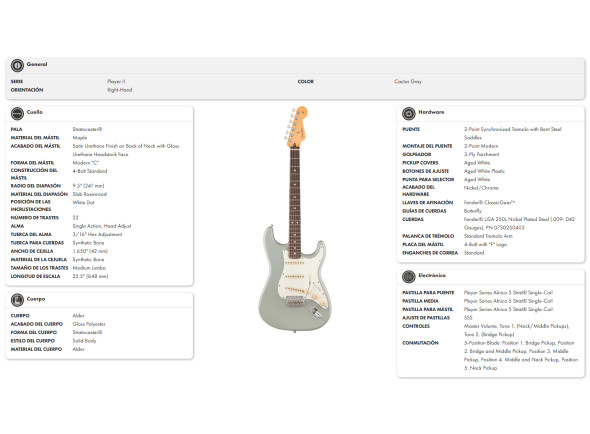
Task: Click the PICKUP COVERS label
Action: click(x=420, y=163)
